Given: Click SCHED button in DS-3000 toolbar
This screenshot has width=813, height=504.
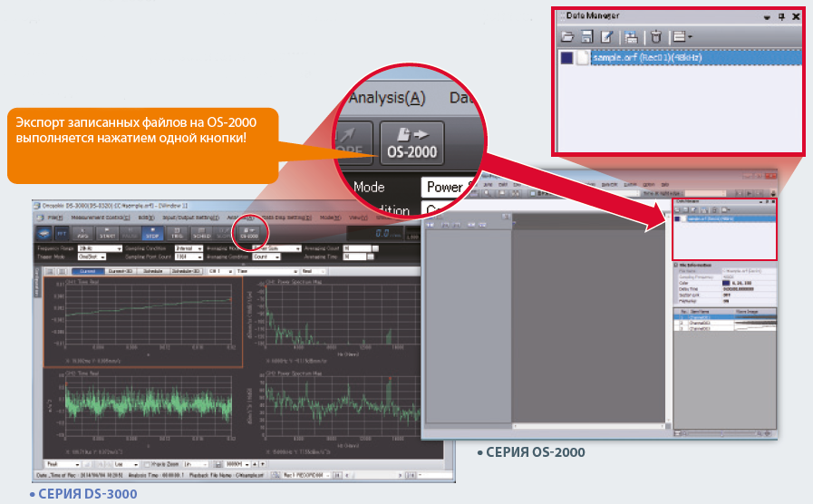Looking at the screenshot, I should (x=202, y=233).
